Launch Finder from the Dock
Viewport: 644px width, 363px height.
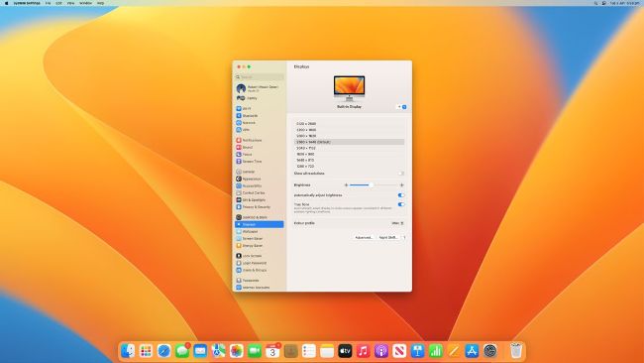(x=128, y=351)
